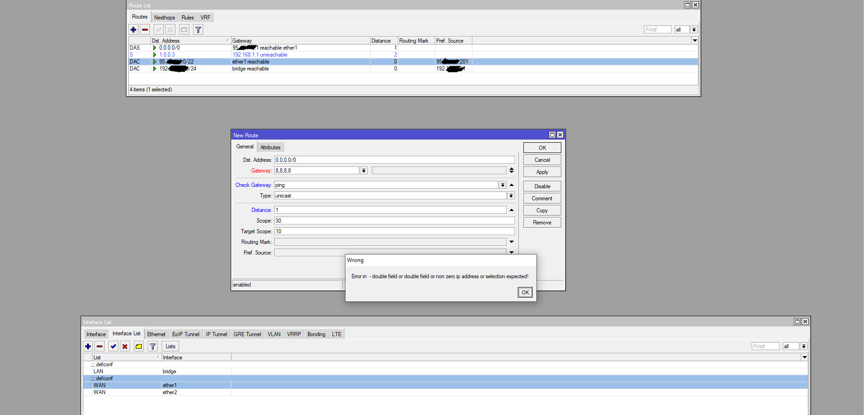
Task: Click the red minus icon in Route List
Action: click(145, 30)
